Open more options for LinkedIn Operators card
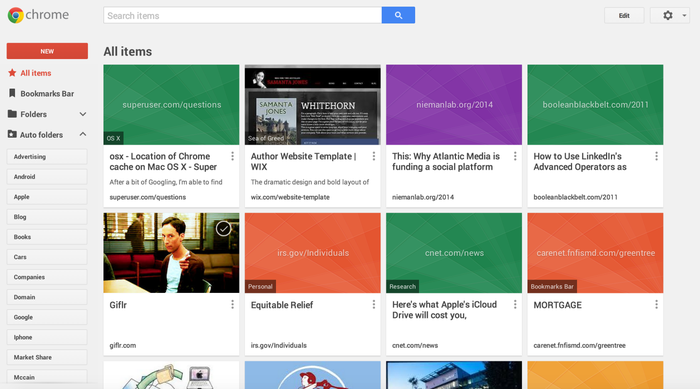Screen dimensions: 700x389 pyautogui.click(x=656, y=156)
